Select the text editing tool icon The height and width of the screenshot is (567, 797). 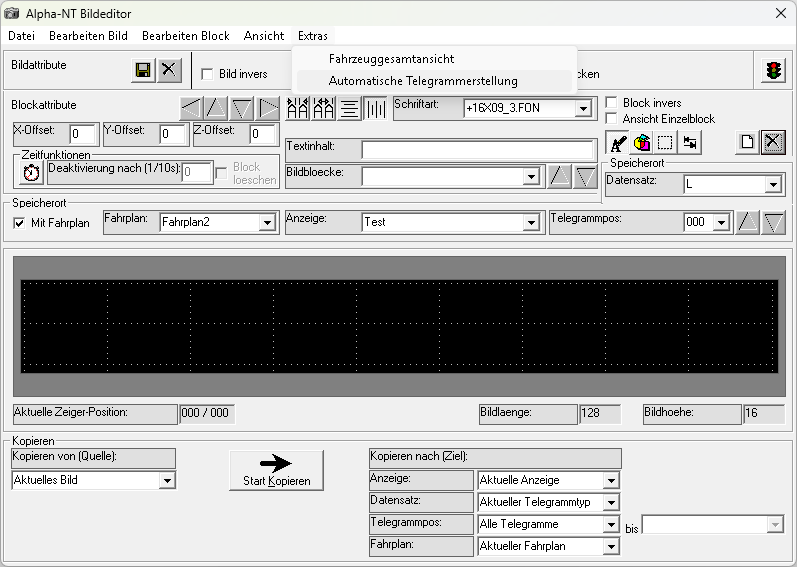[x=618, y=142]
